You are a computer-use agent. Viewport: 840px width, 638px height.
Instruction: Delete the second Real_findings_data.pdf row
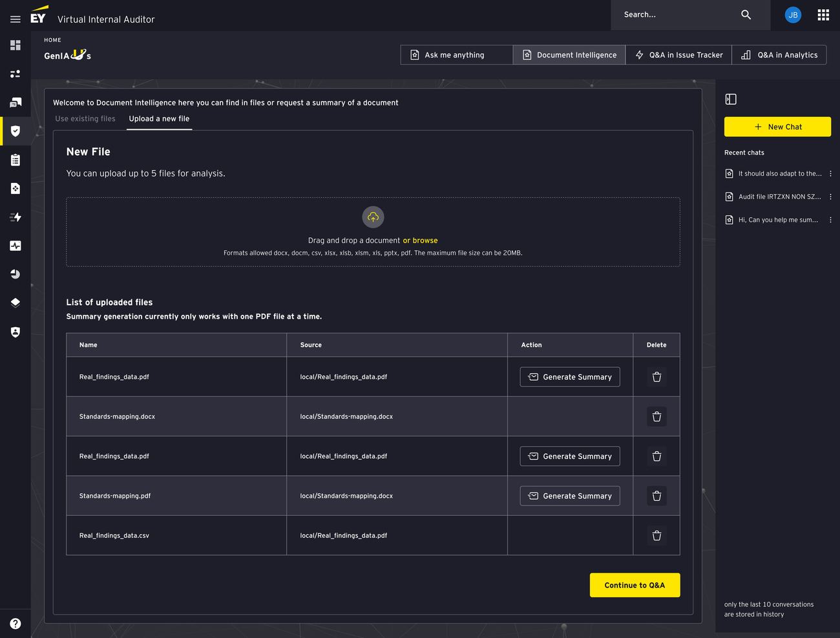(656, 456)
